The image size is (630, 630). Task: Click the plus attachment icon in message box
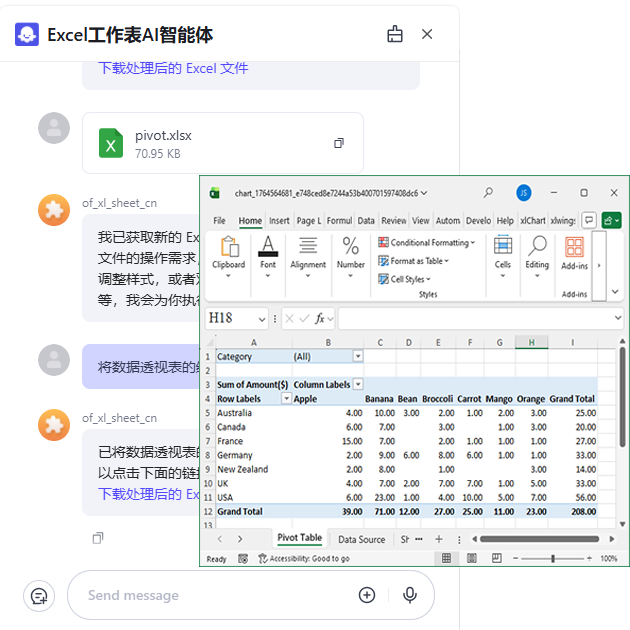click(367, 595)
